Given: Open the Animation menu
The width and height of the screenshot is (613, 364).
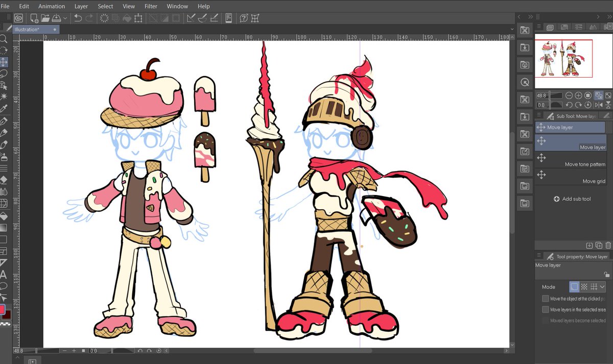Looking at the screenshot, I should [x=52, y=6].
